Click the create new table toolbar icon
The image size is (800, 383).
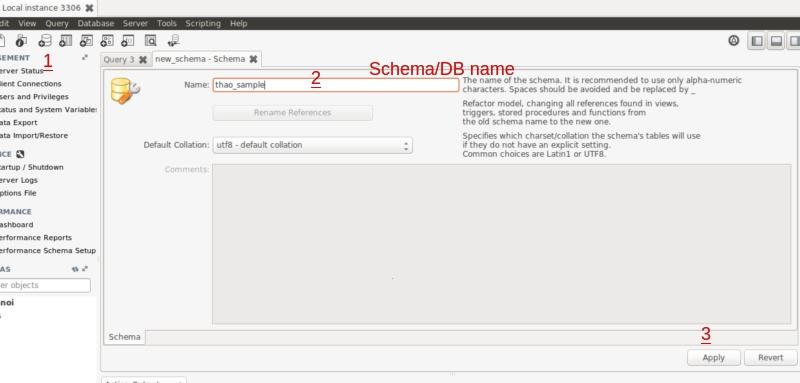[x=66, y=40]
